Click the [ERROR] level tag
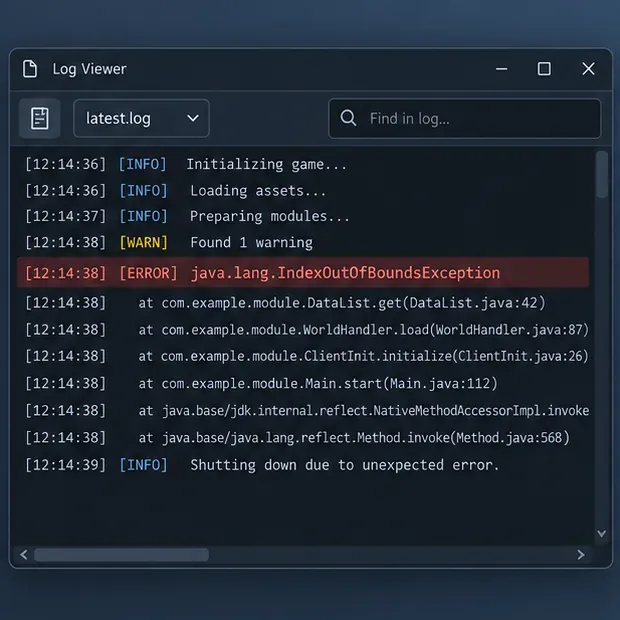The image size is (620, 620). point(148,273)
